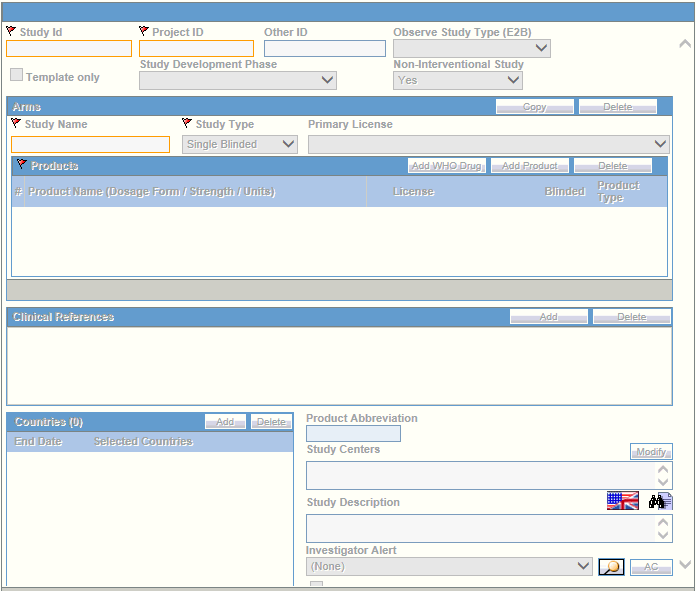The image size is (696, 591).
Task: Click Add in Clinical References header
Action: point(549,317)
